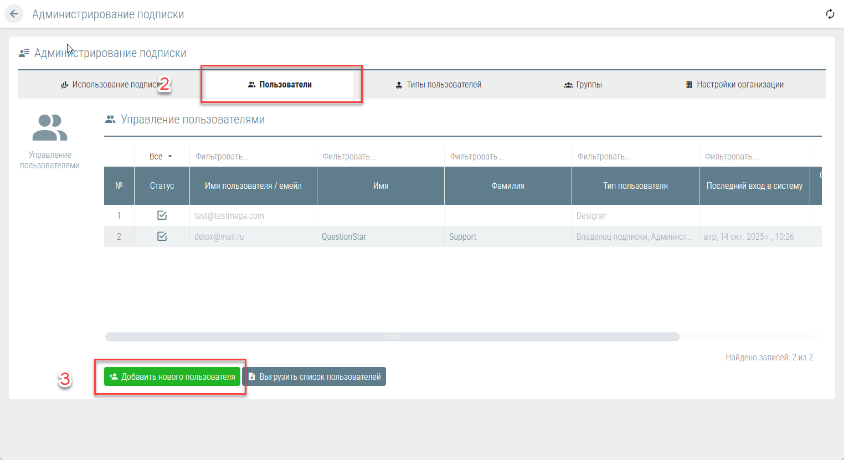Select the Пользователи tab
The height and width of the screenshot is (460, 844).
(280, 85)
